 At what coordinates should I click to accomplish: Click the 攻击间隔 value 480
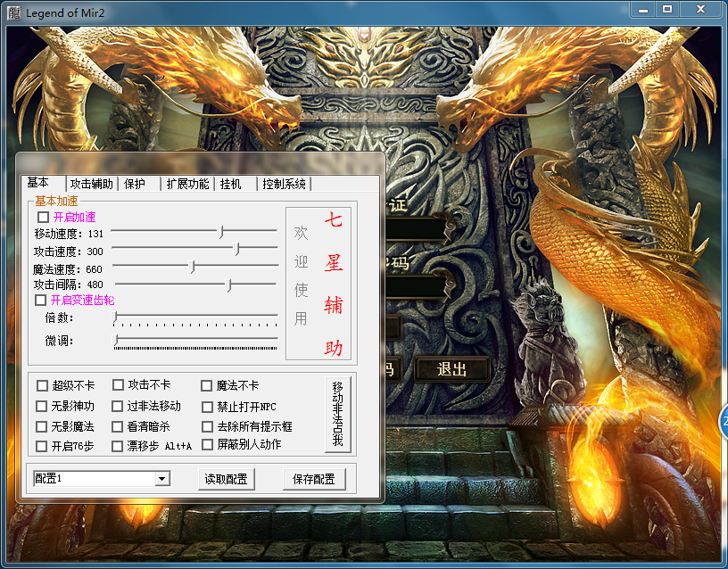pyautogui.click(x=95, y=284)
